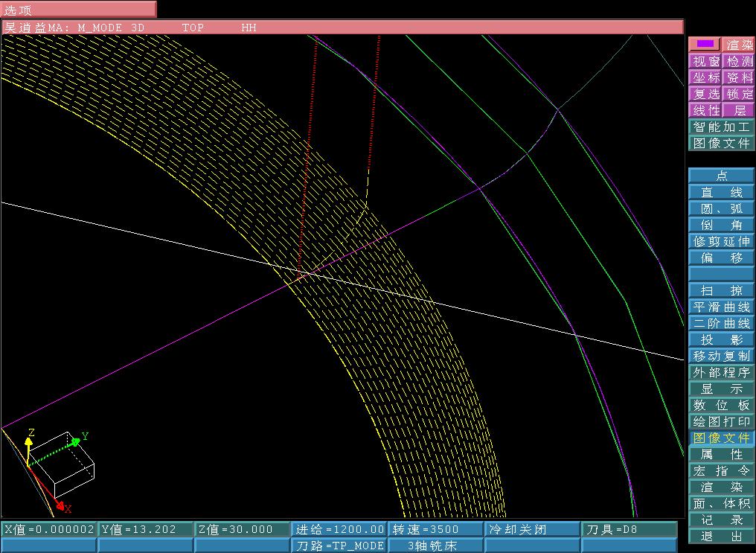Toggle the 冷却关闭 coolant status
Image resolution: width=756 pixels, height=553 pixels.
533,529
